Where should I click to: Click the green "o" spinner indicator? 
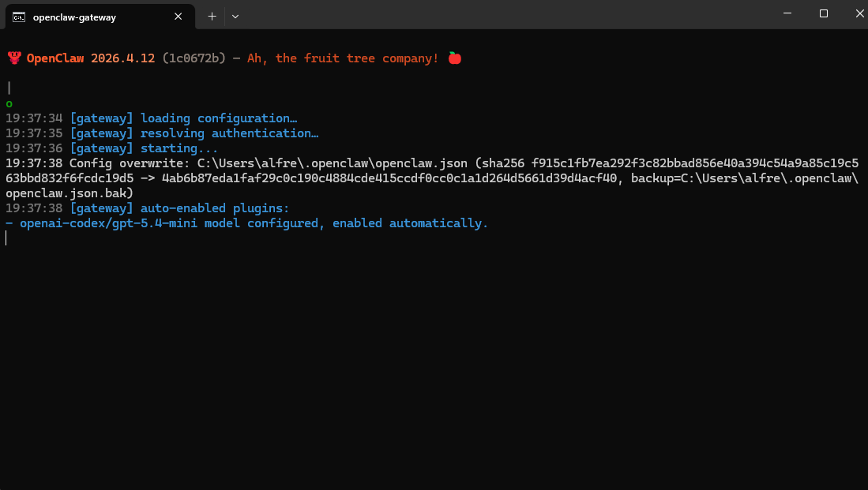(x=9, y=103)
